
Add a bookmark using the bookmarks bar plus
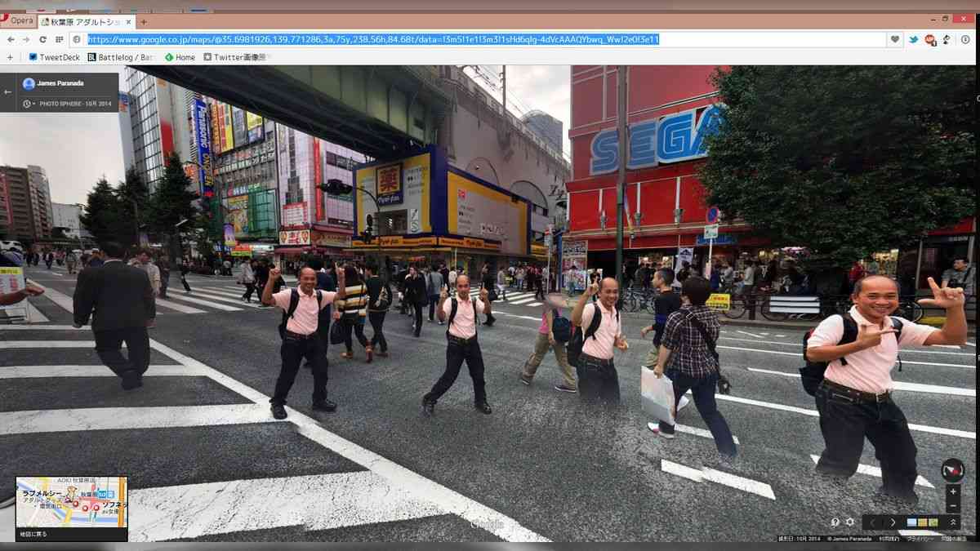tap(11, 57)
